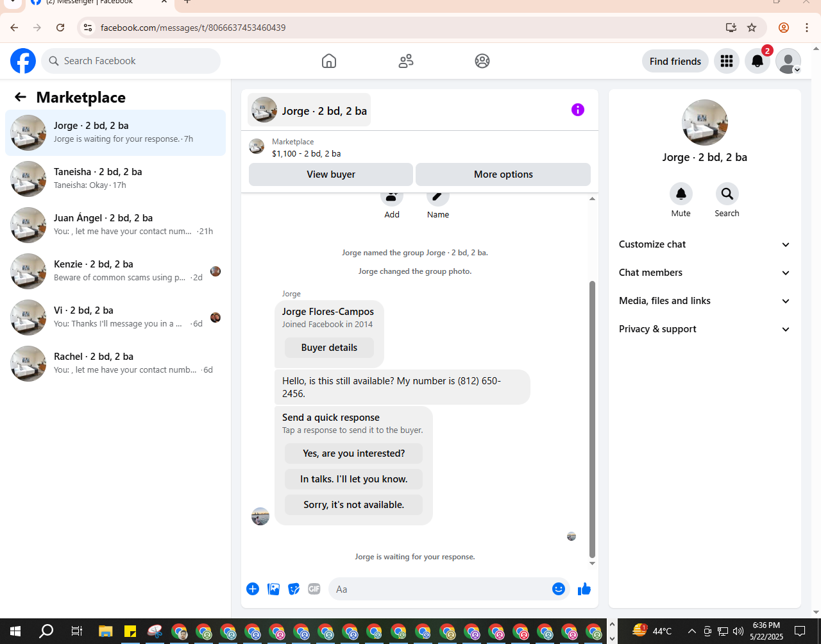Focus the Search Facebook field
Image resolution: width=821 pixels, height=644 pixels.
tap(131, 61)
